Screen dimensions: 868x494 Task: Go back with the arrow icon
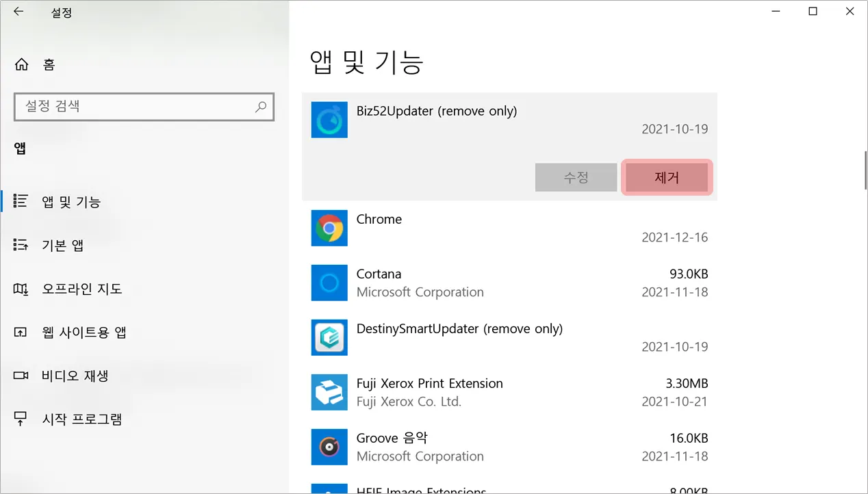[18, 12]
